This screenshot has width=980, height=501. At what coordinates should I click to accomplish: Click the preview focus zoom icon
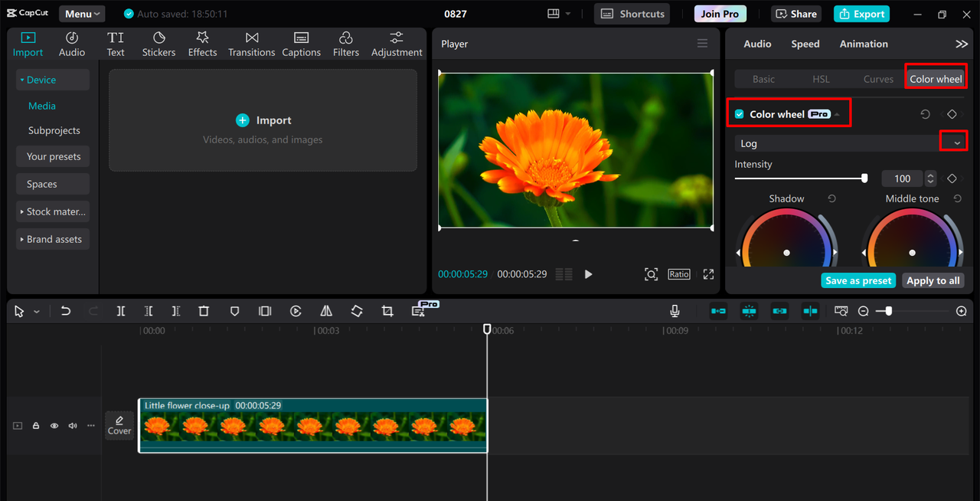(x=651, y=274)
